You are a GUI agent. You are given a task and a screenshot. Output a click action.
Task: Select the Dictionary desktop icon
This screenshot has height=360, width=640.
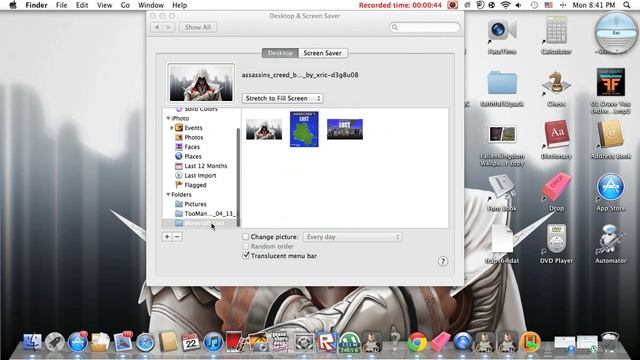(x=556, y=135)
